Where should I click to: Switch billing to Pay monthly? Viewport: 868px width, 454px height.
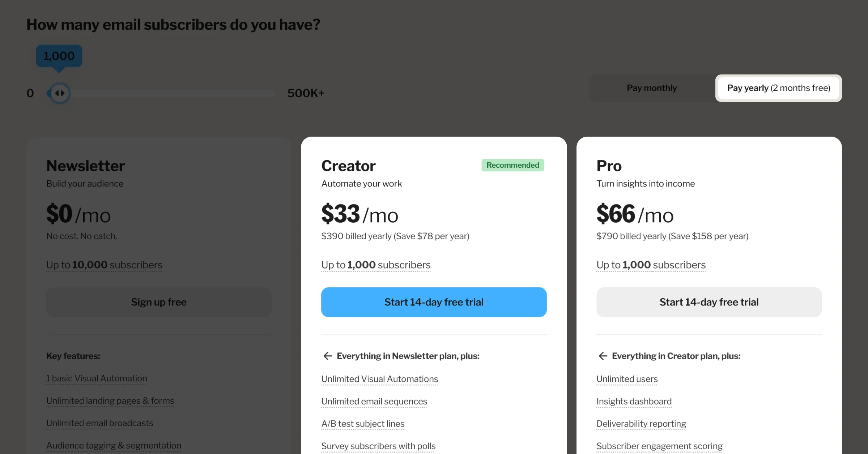coord(651,88)
